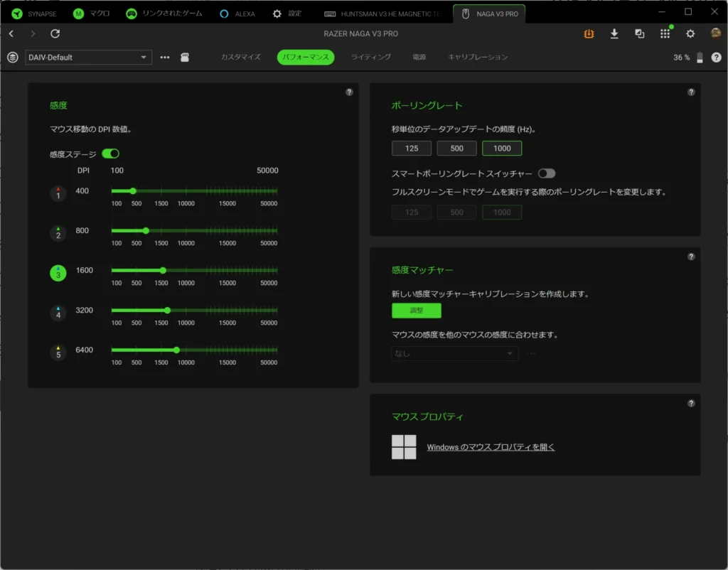Go back with the left arrow icon
Viewport: 728px width, 570px height.
11,33
